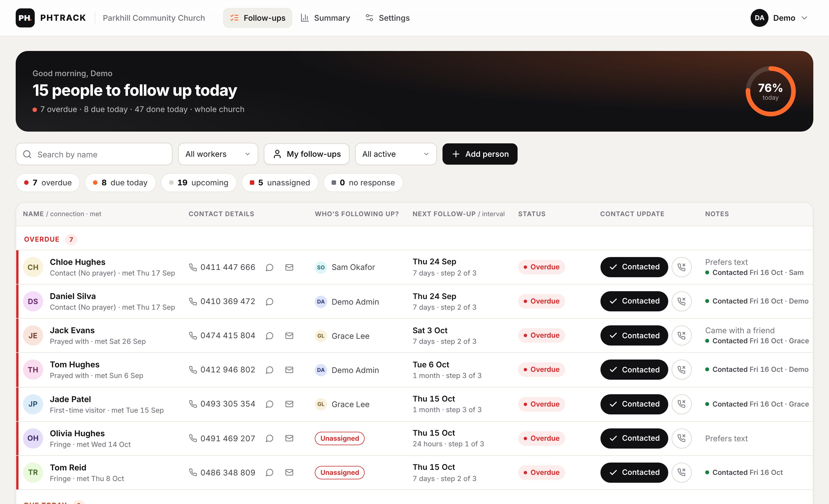Toggle the 8 due today filter chip
This screenshot has width=829, height=504.
tap(120, 183)
